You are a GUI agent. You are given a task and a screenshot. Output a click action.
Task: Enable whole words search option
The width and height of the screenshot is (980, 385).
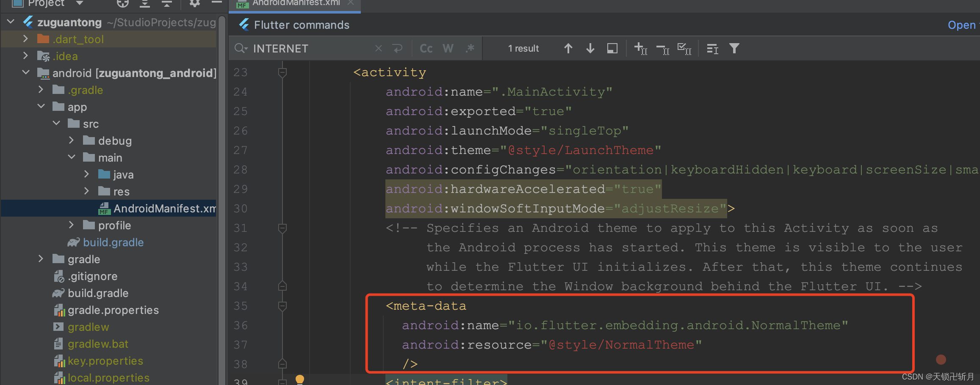(x=448, y=48)
